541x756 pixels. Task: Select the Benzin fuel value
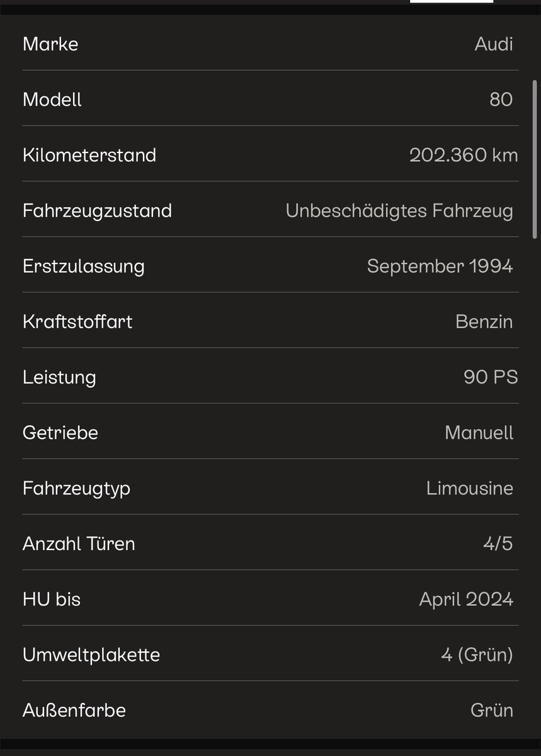pos(484,321)
